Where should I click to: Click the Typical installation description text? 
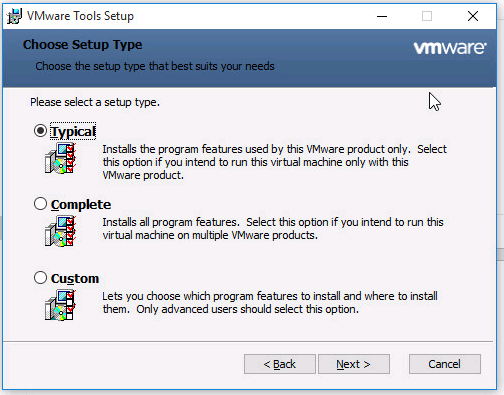tap(274, 162)
